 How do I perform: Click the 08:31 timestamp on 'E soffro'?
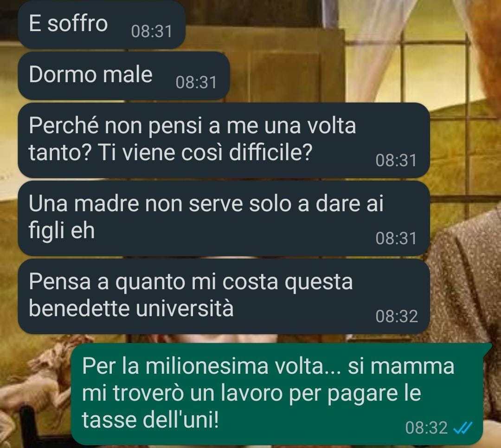tap(151, 32)
